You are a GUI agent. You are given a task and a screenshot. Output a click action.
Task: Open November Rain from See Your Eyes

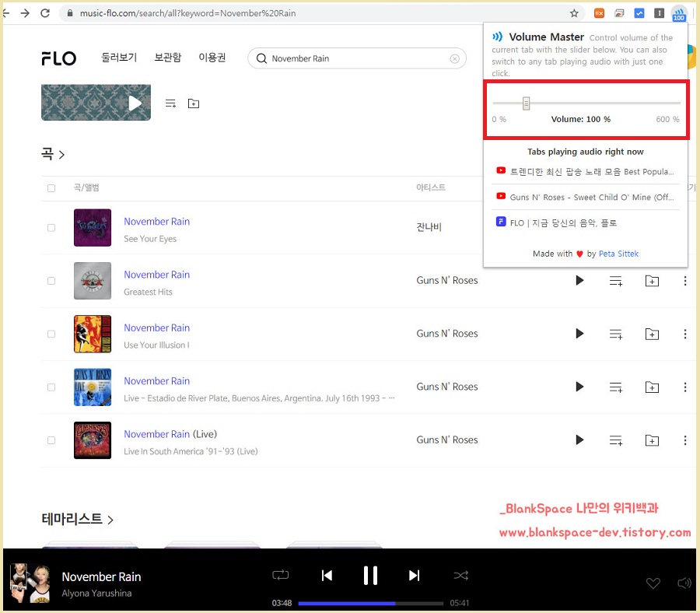coord(156,222)
